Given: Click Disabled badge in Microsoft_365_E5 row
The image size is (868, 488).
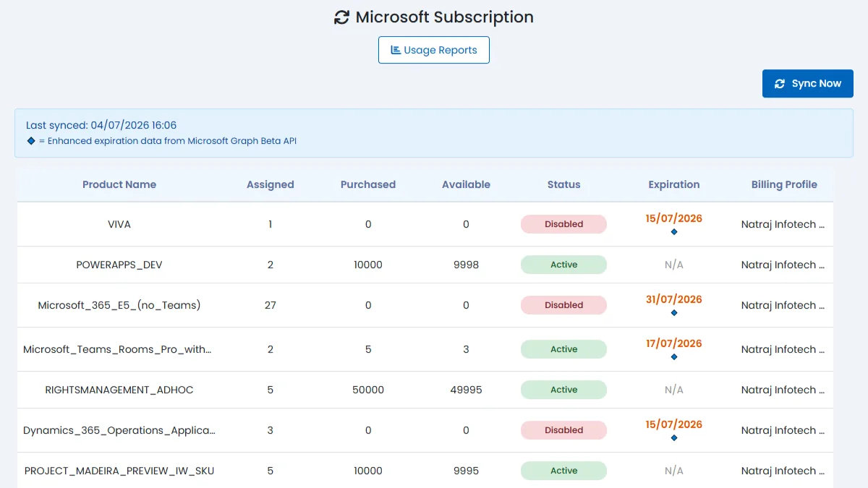Looking at the screenshot, I should tap(564, 305).
